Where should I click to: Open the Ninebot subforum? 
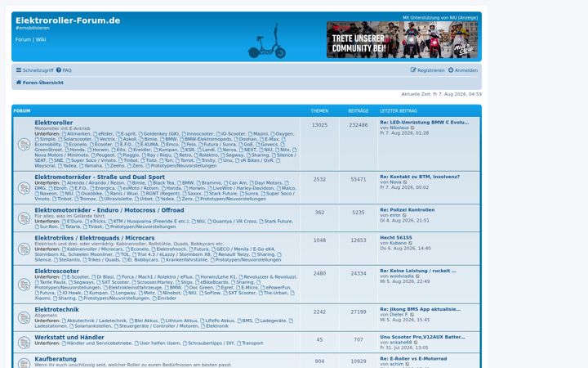[171, 293]
